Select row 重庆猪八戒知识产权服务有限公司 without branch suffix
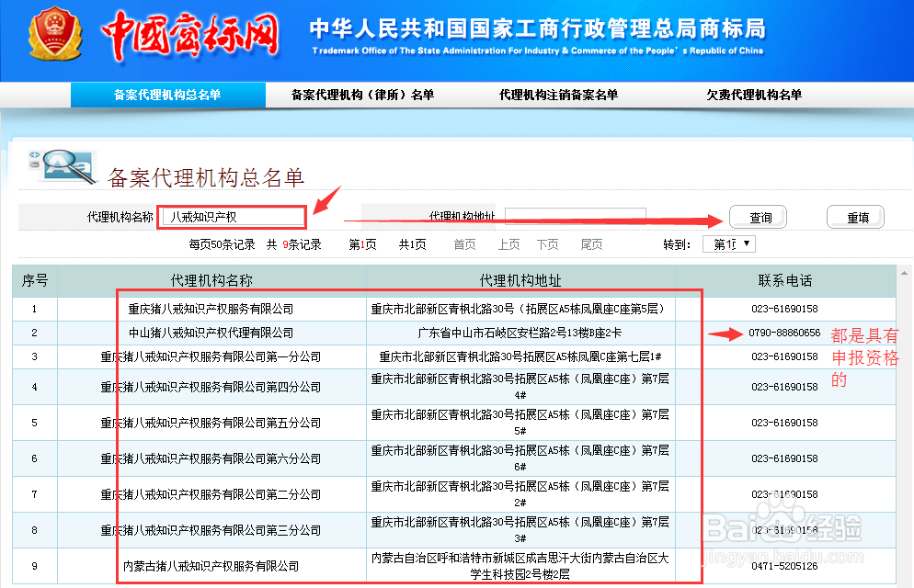Screen dimensions: 914x588 (211, 309)
